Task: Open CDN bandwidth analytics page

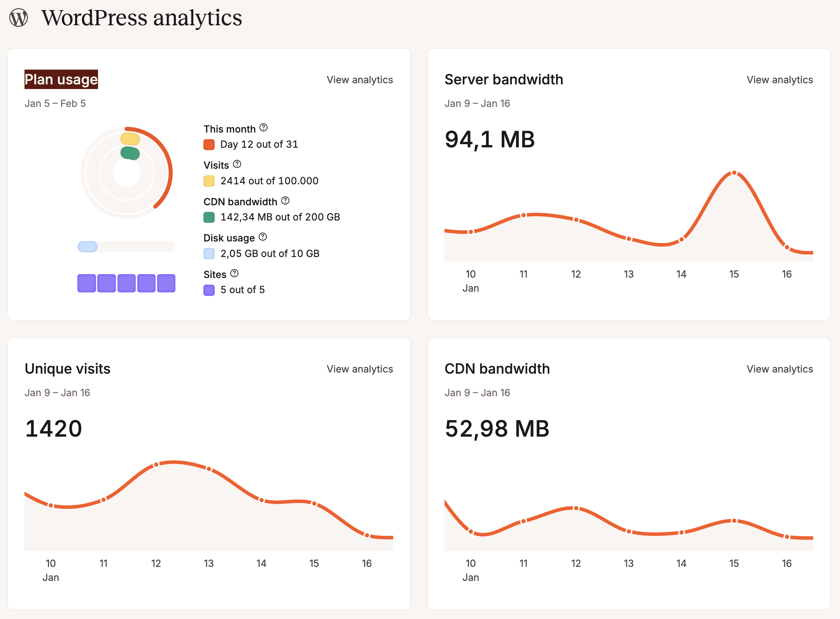Action: coord(779,369)
